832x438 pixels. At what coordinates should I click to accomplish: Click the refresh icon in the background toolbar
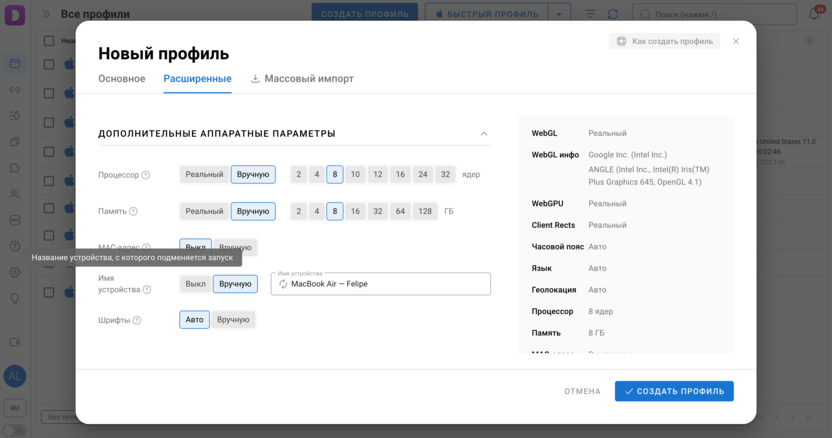click(x=613, y=14)
